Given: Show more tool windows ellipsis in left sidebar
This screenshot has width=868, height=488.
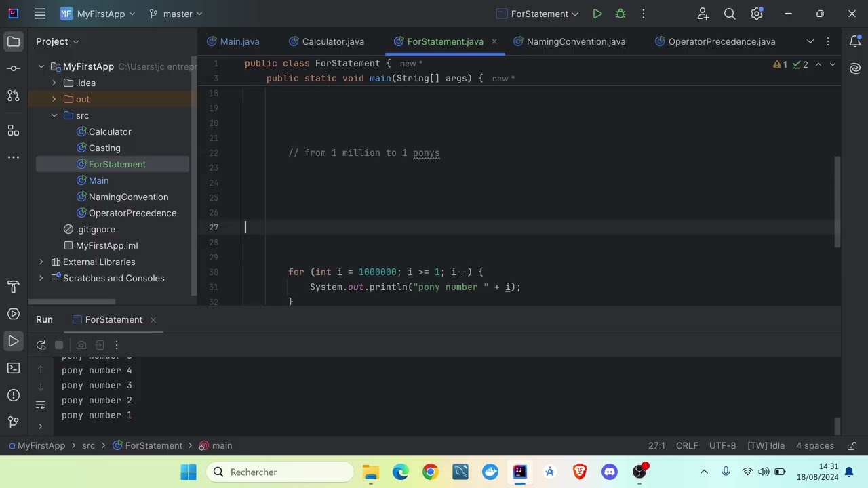Looking at the screenshot, I should tap(14, 157).
